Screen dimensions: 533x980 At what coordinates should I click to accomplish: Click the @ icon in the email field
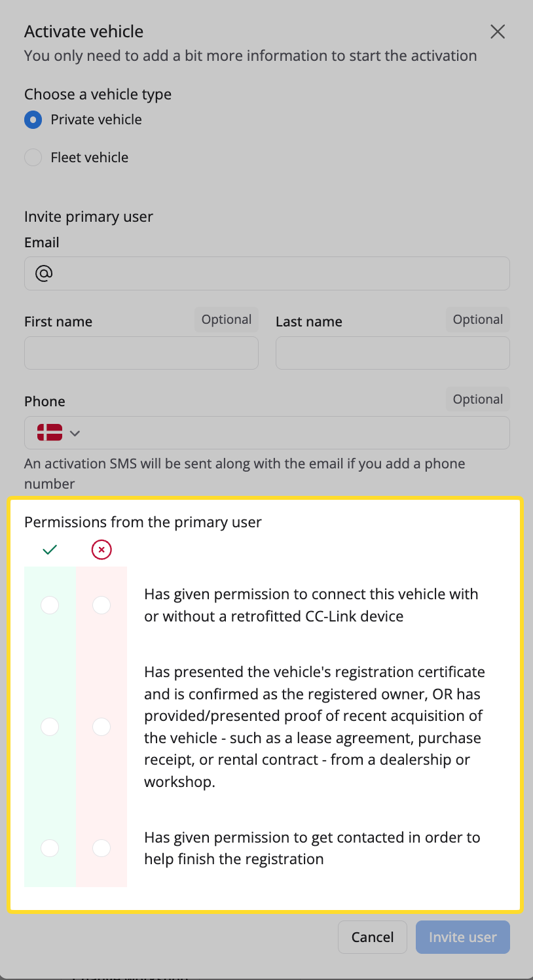pos(44,273)
